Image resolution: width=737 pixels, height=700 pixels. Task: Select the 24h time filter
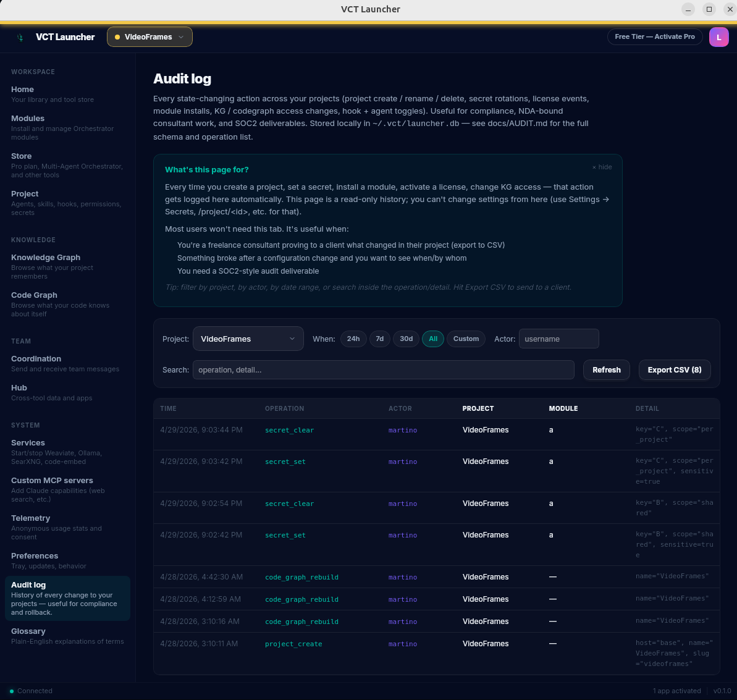353,339
